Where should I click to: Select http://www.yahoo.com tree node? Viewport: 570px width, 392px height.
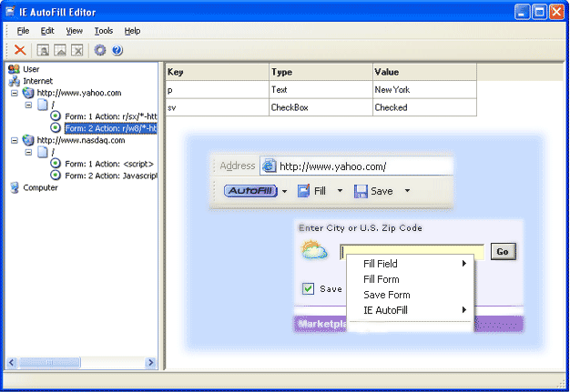tap(79, 93)
